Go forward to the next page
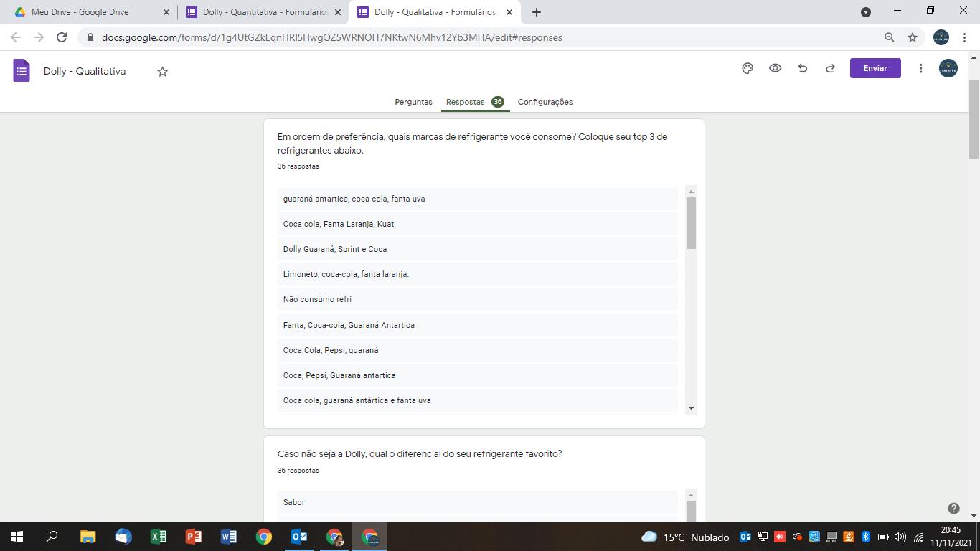The image size is (980, 551). point(39,37)
